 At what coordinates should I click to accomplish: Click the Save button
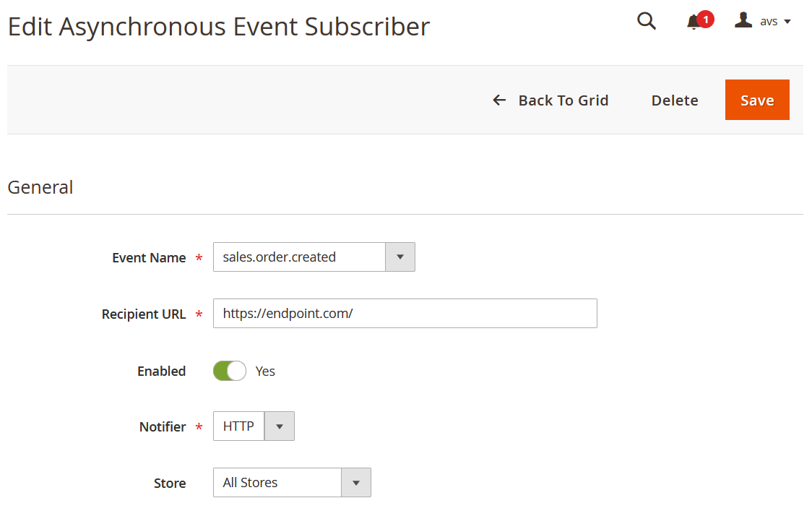pos(757,100)
